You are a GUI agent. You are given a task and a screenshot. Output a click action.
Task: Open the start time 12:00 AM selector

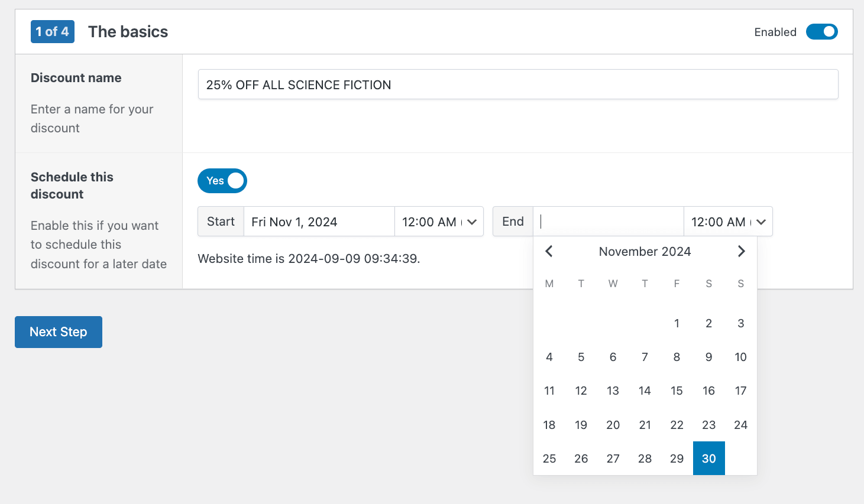(x=439, y=221)
